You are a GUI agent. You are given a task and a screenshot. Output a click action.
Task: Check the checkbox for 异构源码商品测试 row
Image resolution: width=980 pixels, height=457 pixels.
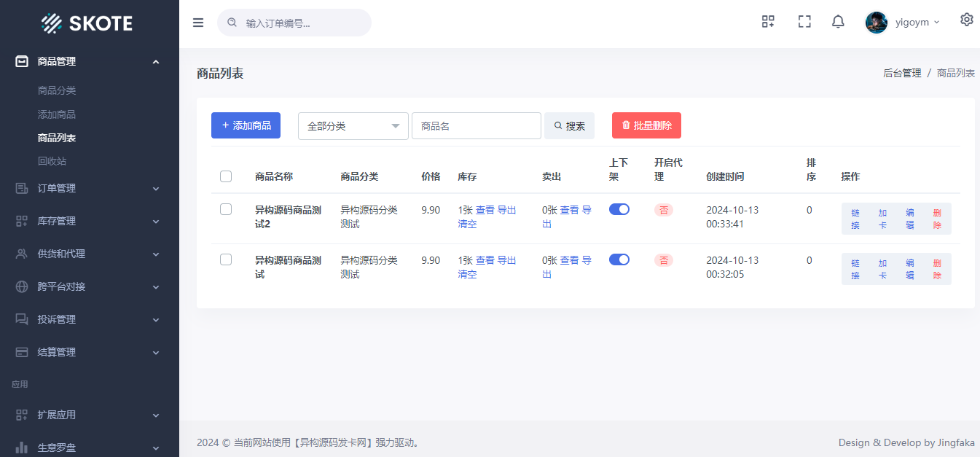[226, 259]
